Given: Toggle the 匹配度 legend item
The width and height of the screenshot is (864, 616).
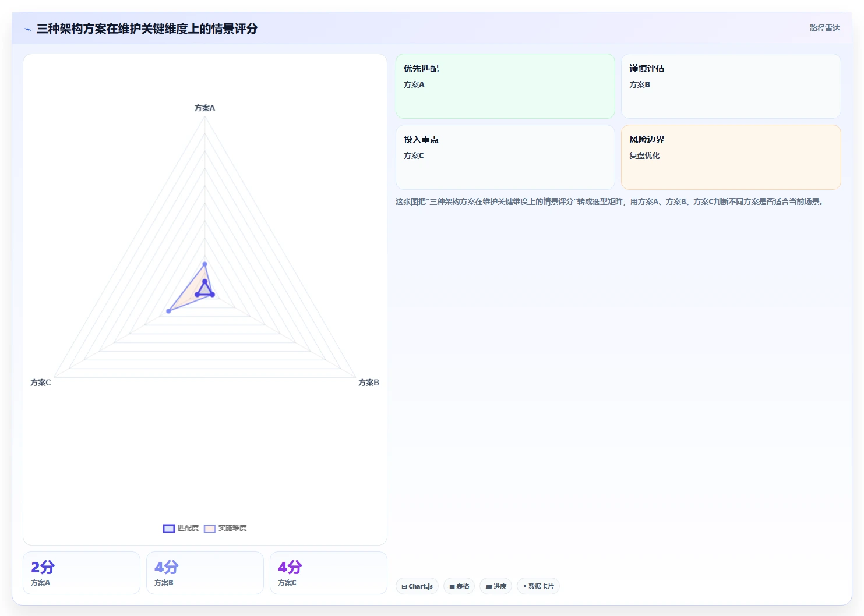Looking at the screenshot, I should pos(181,528).
